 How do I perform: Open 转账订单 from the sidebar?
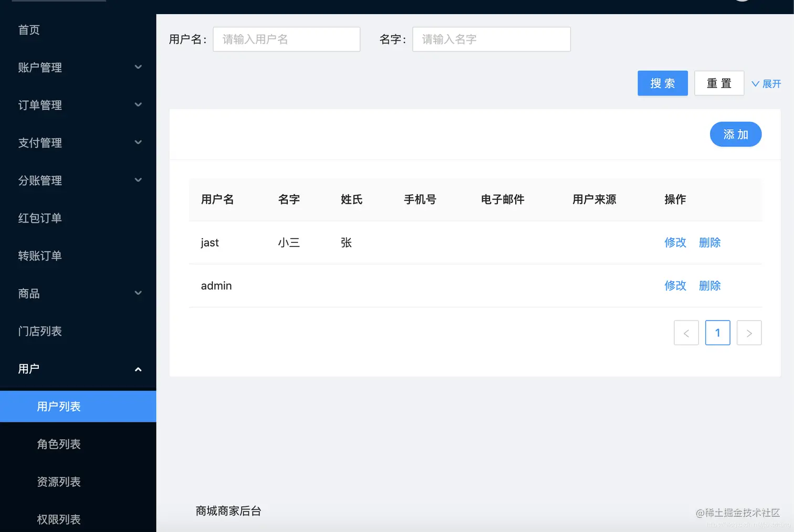pyautogui.click(x=39, y=256)
